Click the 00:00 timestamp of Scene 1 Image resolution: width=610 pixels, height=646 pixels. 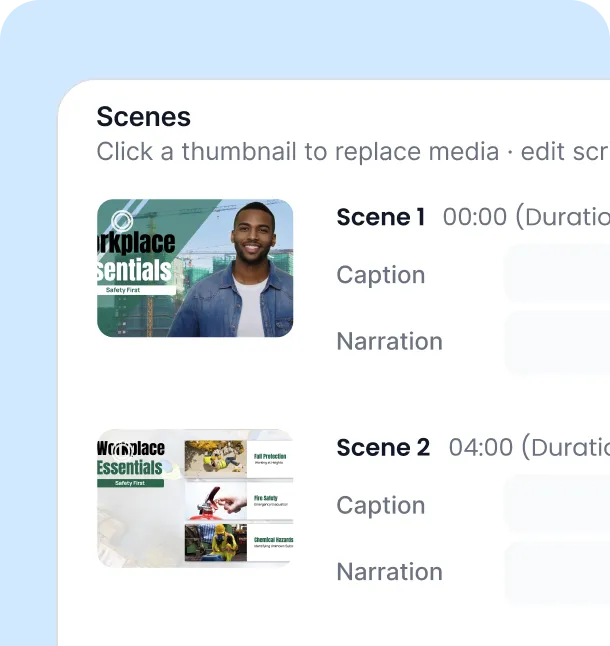(x=474, y=217)
